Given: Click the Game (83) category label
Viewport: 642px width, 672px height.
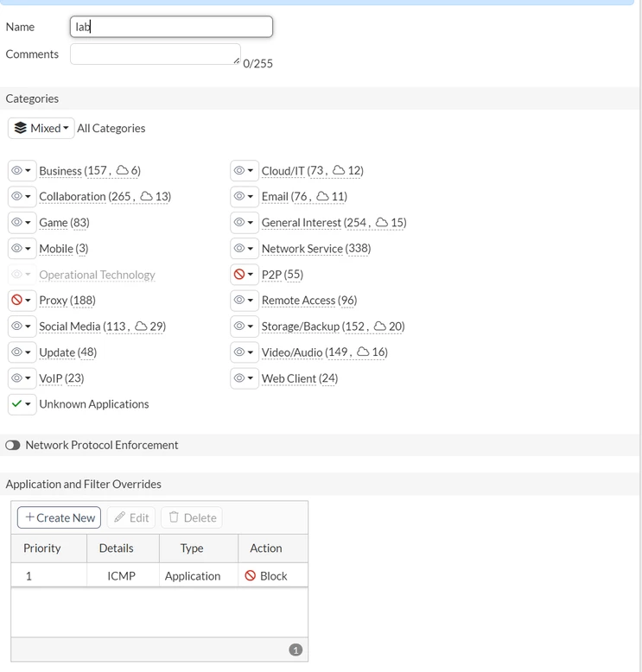Looking at the screenshot, I should [64, 223].
